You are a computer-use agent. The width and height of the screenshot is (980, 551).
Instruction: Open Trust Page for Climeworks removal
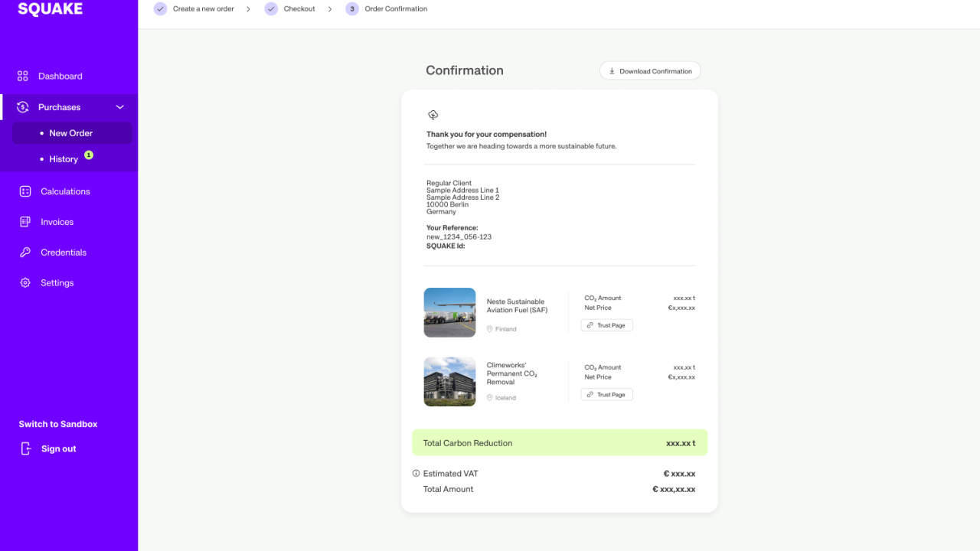click(606, 395)
